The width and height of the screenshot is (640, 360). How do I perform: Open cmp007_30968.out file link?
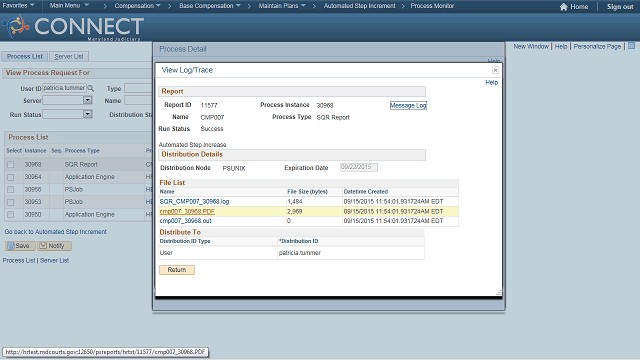(185, 221)
